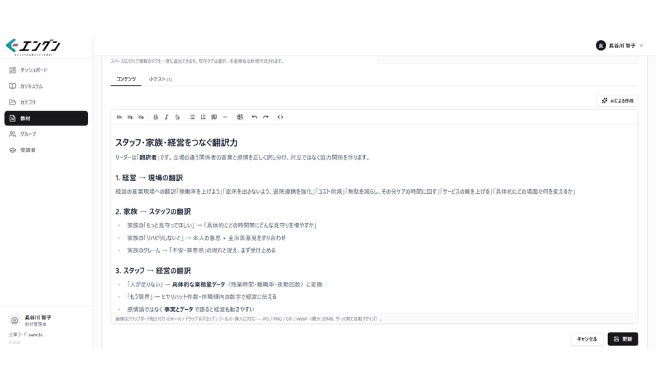This screenshot has height=385, width=656.
Task: Click the 更新 save button
Action: [x=623, y=339]
